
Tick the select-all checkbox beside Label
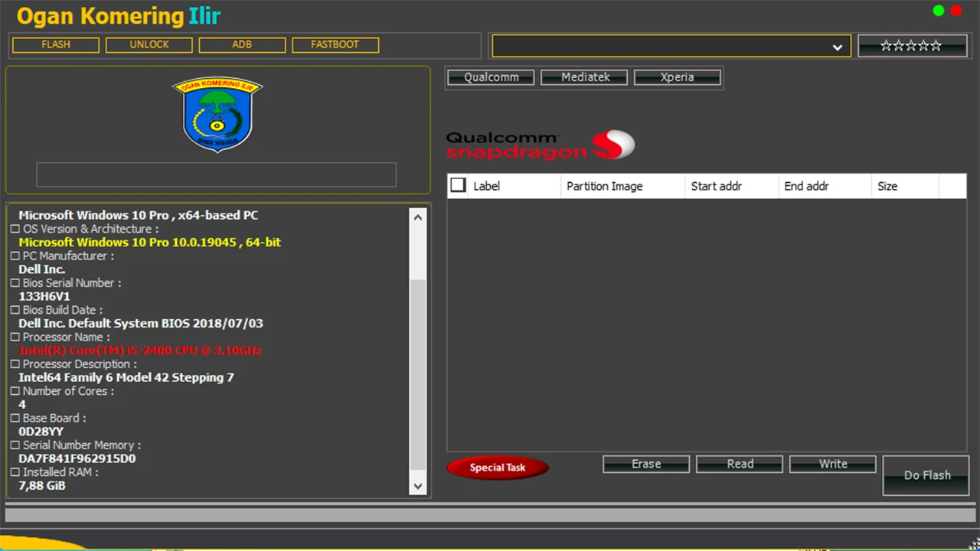[458, 185]
